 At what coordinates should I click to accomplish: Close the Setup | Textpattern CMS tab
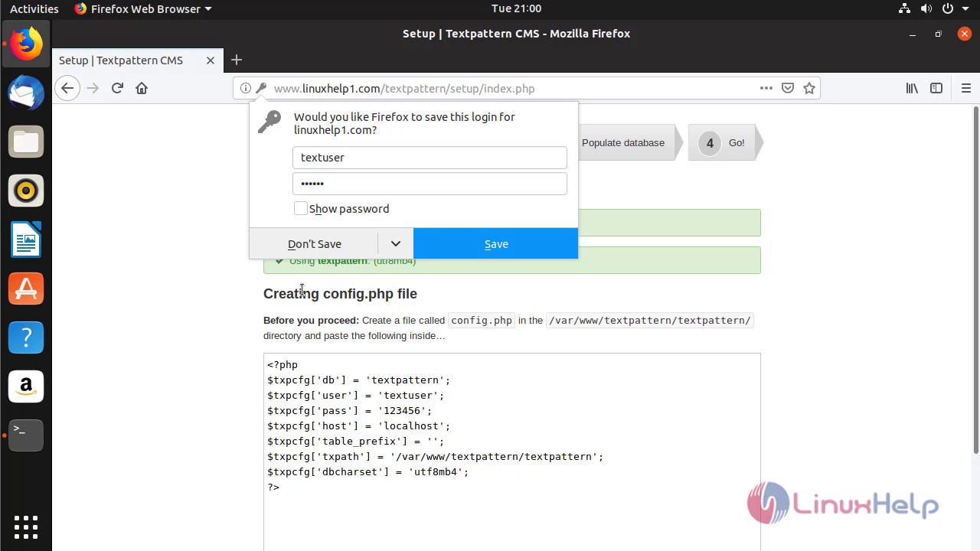[x=211, y=60]
